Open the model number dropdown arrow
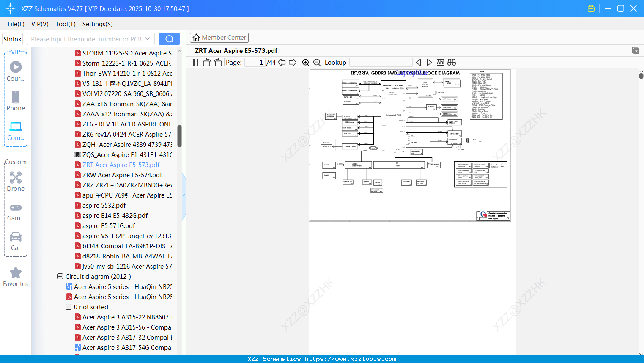This screenshot has width=644, height=363. click(148, 39)
